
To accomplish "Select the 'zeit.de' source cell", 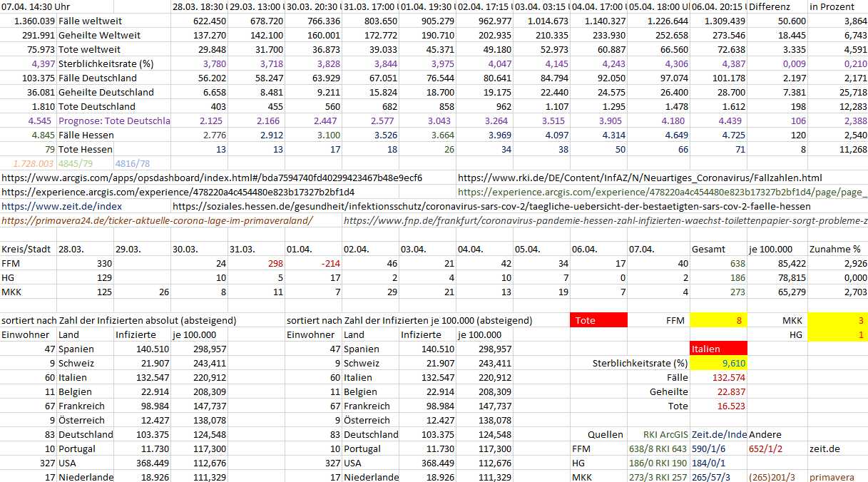I will [x=837, y=448].
